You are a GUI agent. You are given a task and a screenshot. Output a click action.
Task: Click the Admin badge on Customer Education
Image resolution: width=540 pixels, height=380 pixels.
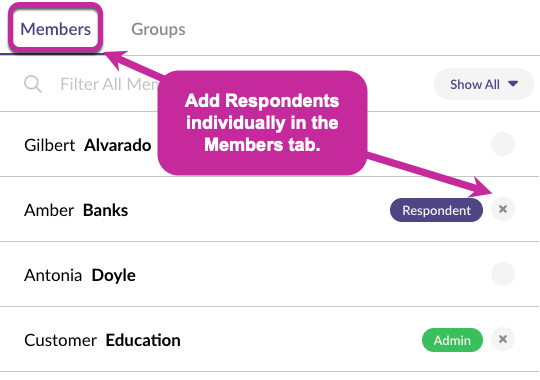tap(452, 340)
